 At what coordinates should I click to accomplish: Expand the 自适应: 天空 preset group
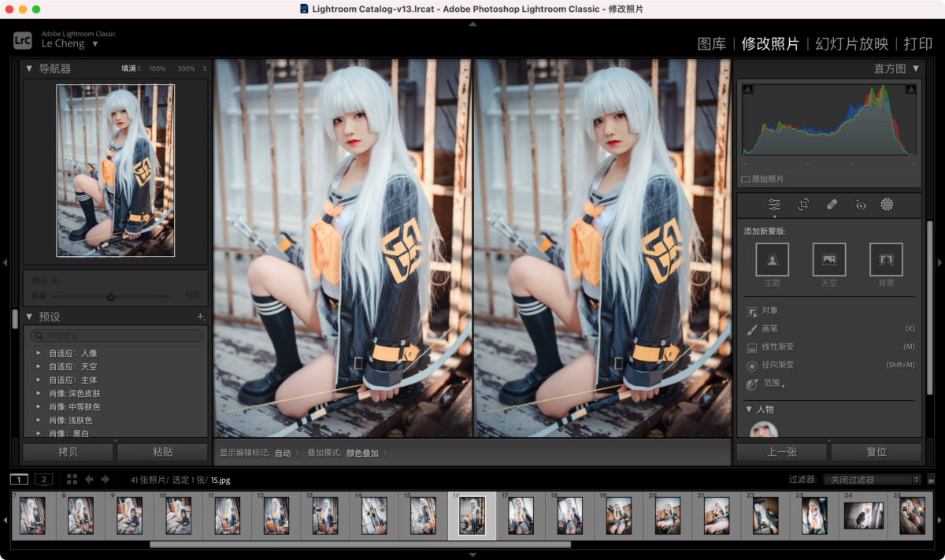coord(38,366)
